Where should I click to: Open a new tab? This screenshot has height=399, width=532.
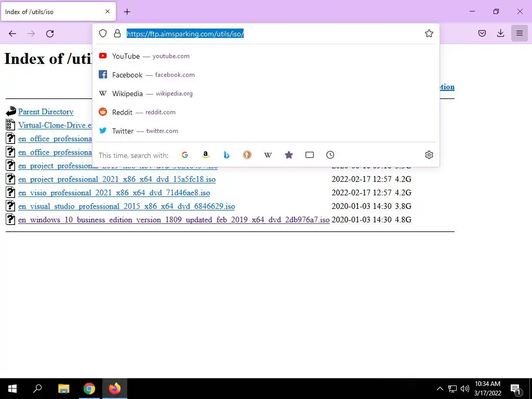click(127, 12)
